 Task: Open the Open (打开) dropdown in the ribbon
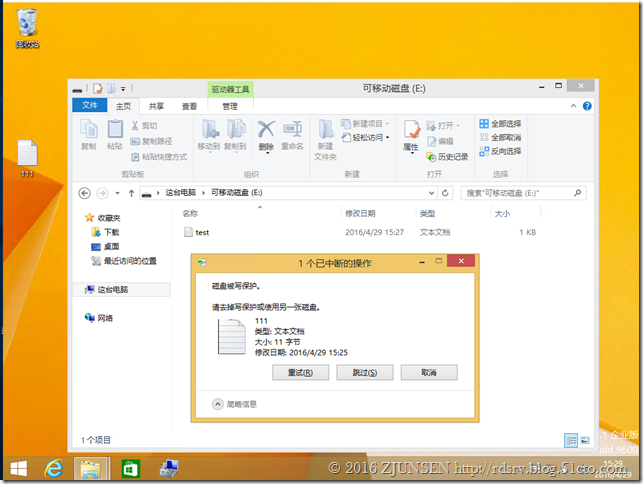coord(443,126)
